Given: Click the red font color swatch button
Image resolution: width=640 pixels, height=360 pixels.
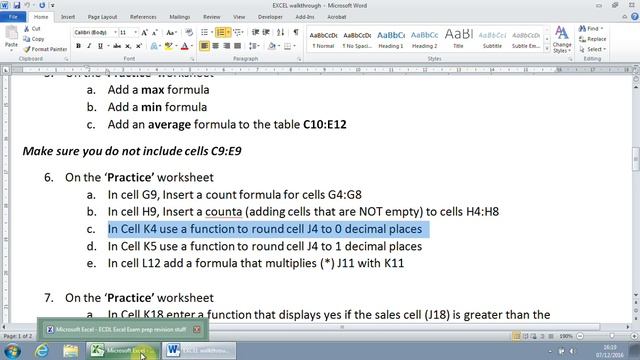Looking at the screenshot, I should (x=184, y=46).
